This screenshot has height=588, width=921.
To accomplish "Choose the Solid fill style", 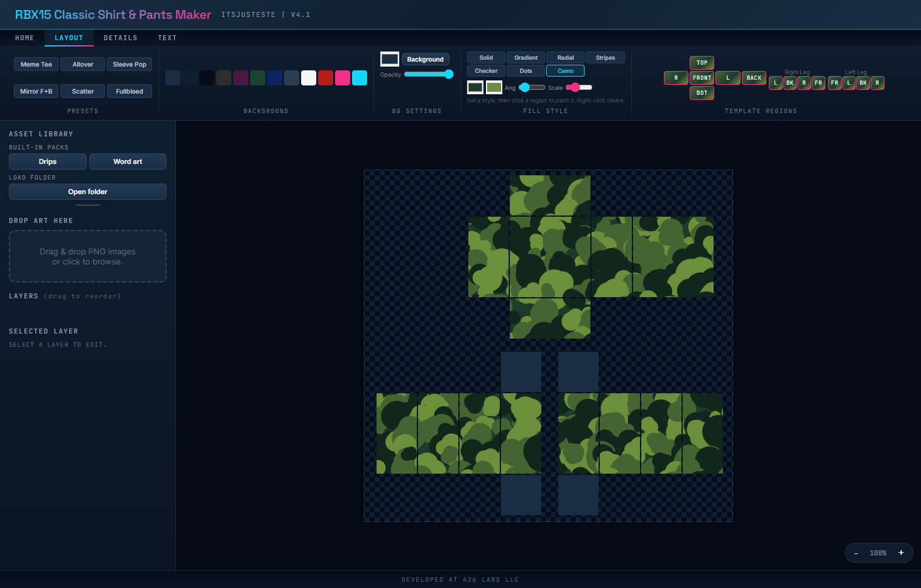I will pyautogui.click(x=486, y=58).
